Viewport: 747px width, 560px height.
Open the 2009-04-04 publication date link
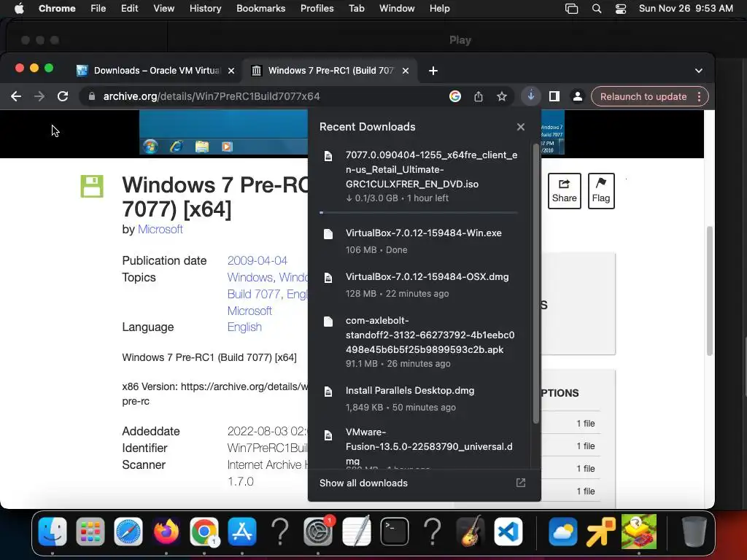[258, 261]
